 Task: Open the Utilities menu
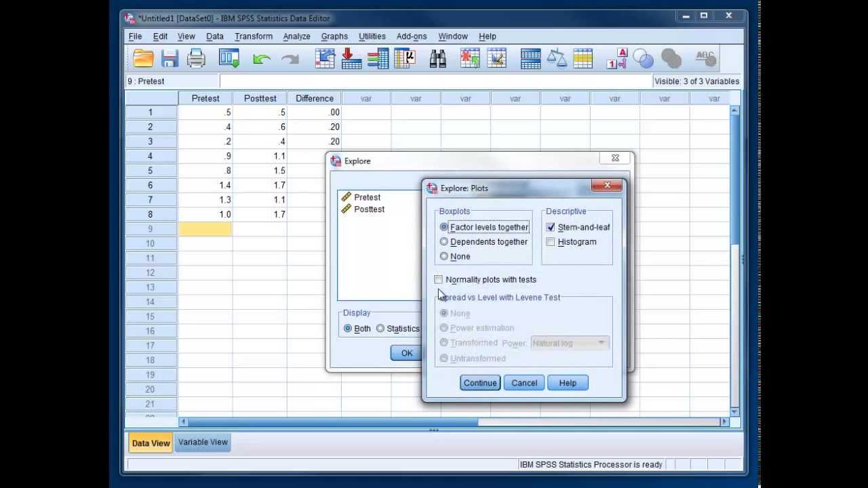(x=372, y=36)
